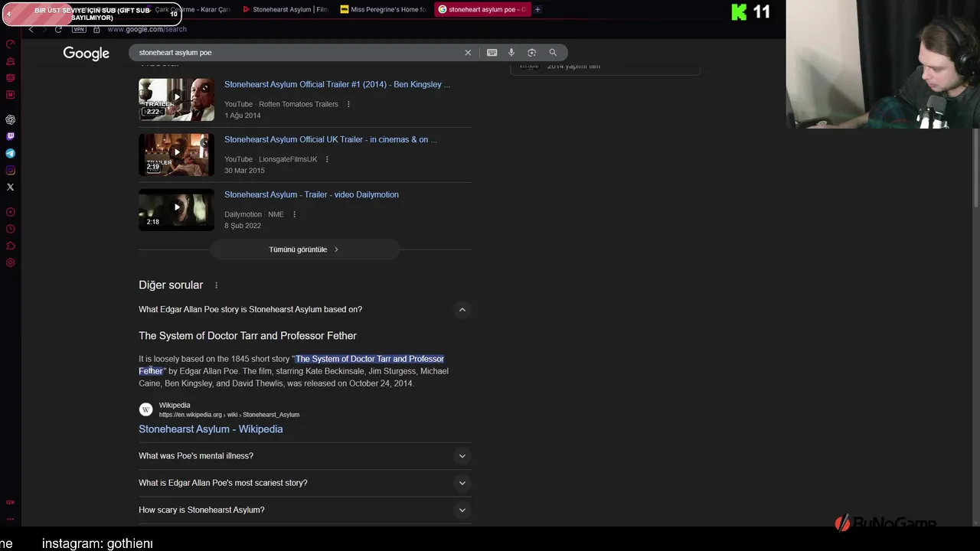Play Dailymotion trailer video thumbnail
The image size is (980, 551).
point(176,210)
